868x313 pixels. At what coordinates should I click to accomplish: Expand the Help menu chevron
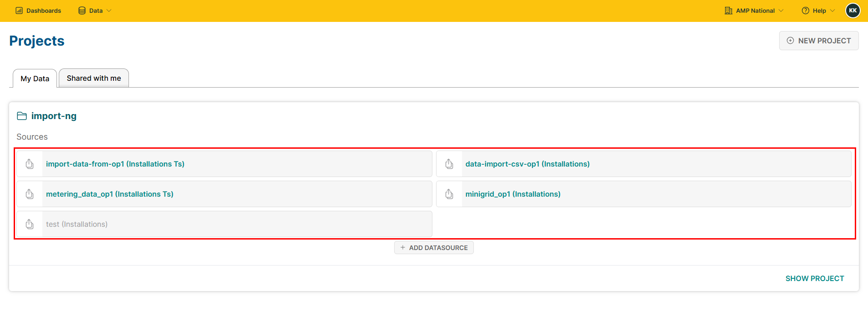tap(832, 10)
